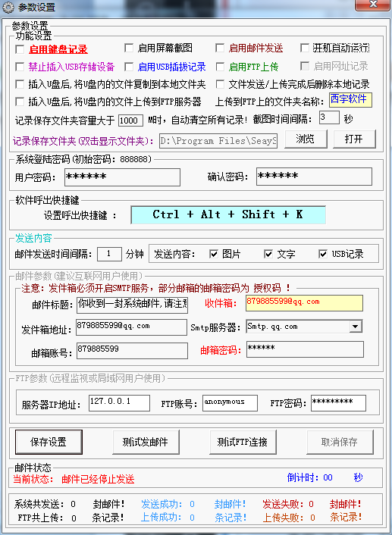
Task: Close the 参数设置 window
Action: coord(372,5)
